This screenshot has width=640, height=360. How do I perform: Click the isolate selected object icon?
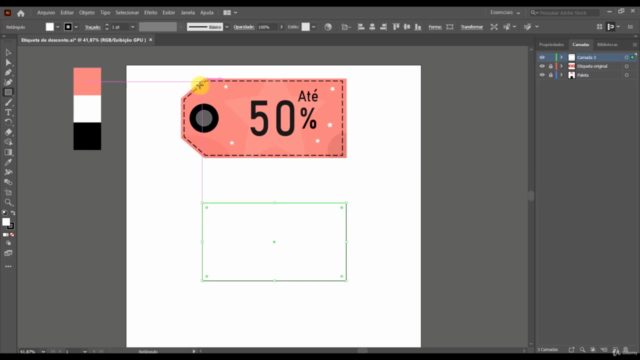pyautogui.click(x=494, y=27)
